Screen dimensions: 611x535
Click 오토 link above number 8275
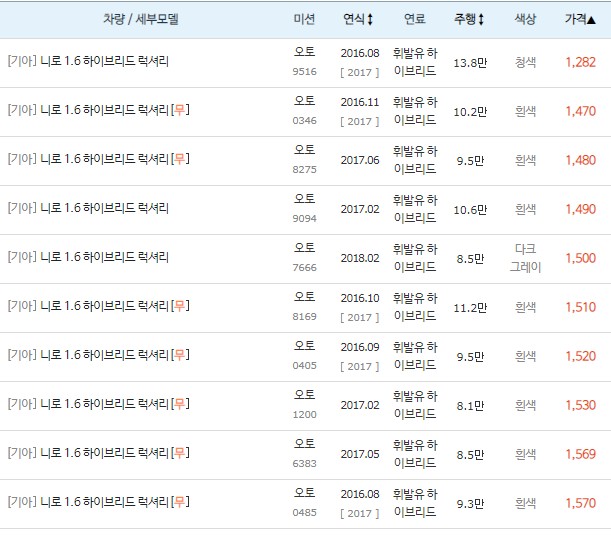304,150
